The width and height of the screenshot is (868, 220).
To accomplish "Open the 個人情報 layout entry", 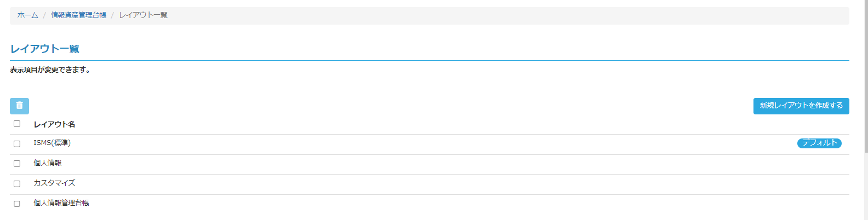I will [x=47, y=163].
